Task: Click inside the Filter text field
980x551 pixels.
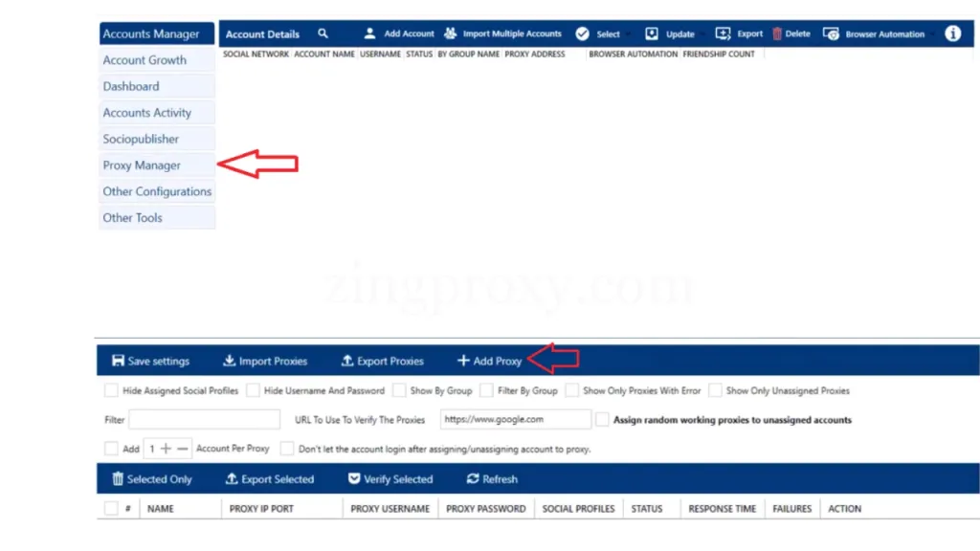Action: point(205,419)
